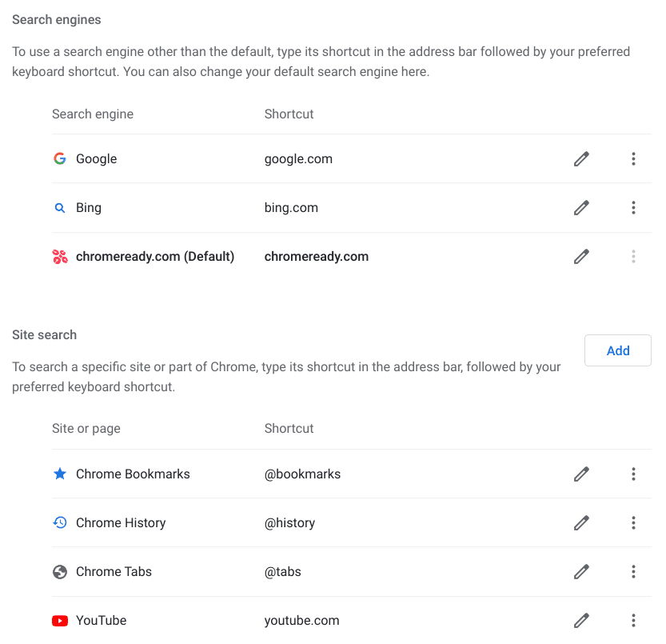Select the Chrome Bookmarks row label

[x=133, y=474]
